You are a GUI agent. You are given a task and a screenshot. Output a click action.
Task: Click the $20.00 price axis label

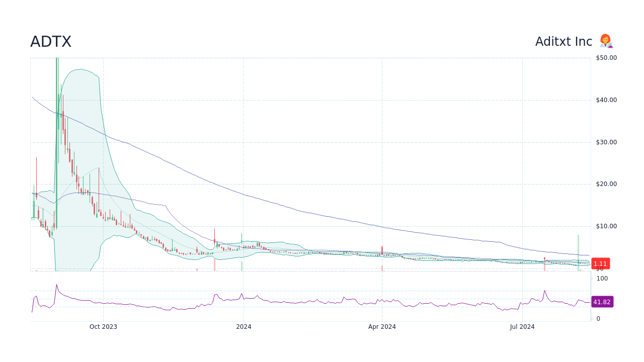point(606,184)
